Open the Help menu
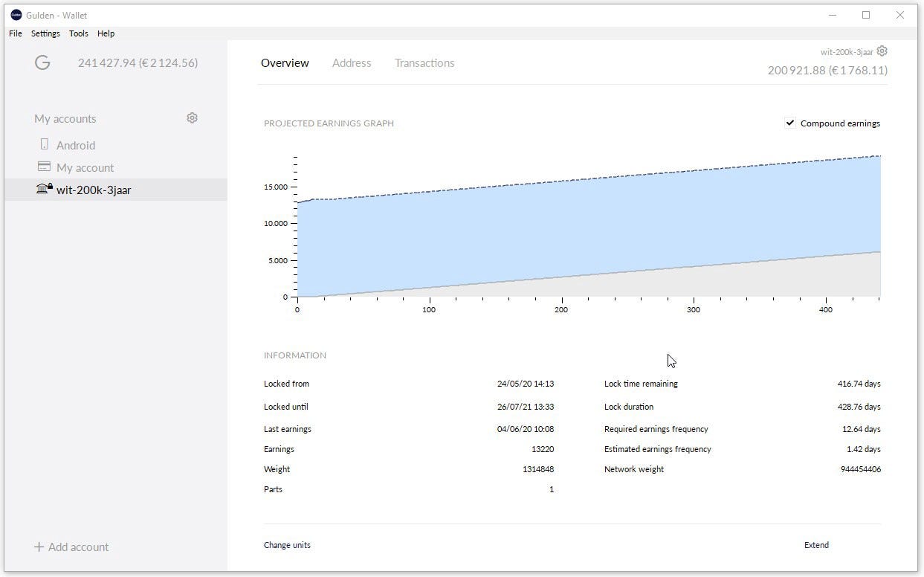Screen dimensions: 924x577 pyautogui.click(x=106, y=33)
